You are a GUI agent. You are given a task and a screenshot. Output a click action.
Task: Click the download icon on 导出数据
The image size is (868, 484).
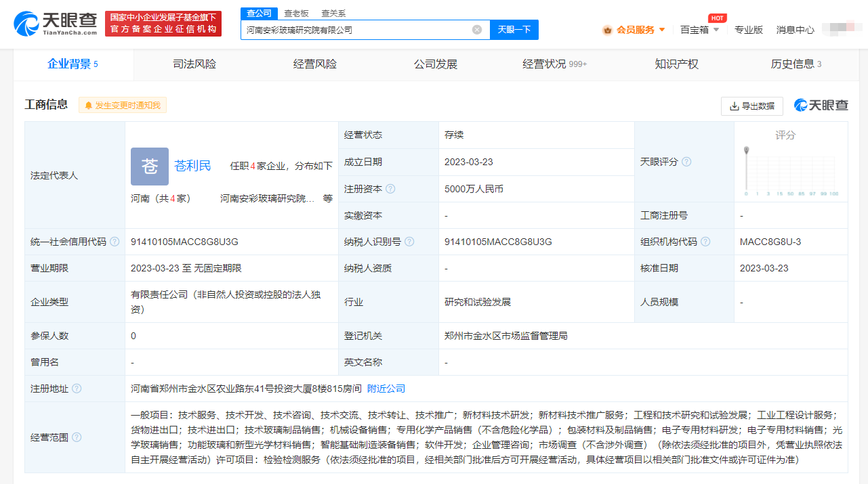734,106
